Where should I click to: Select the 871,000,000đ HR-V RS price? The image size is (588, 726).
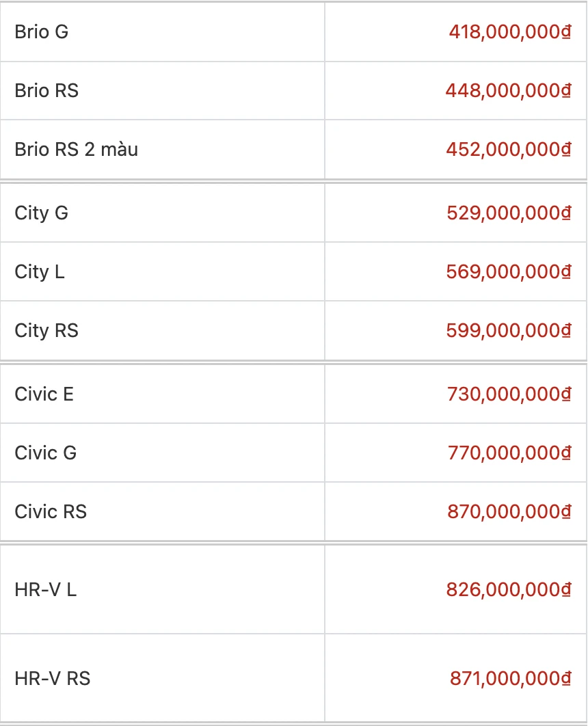[x=510, y=679]
